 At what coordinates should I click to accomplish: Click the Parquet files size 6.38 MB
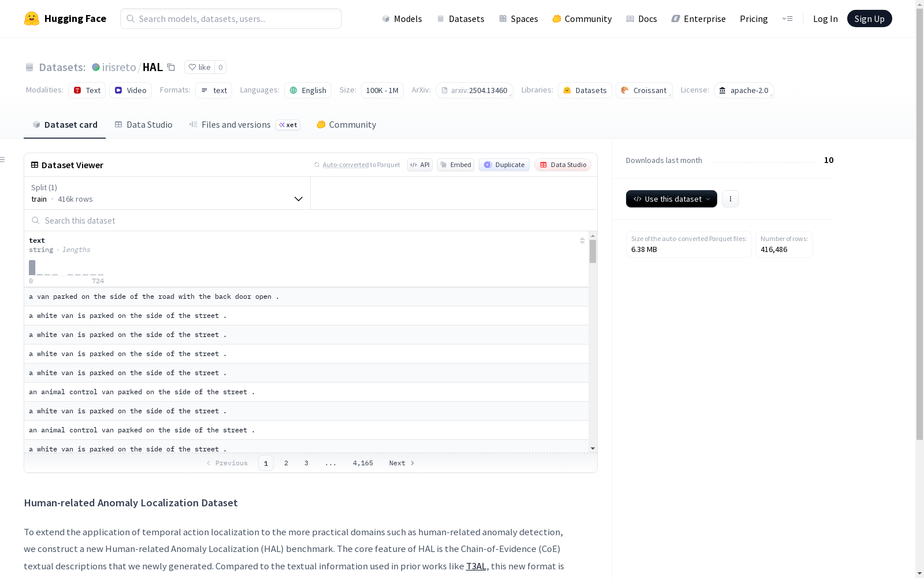click(644, 250)
